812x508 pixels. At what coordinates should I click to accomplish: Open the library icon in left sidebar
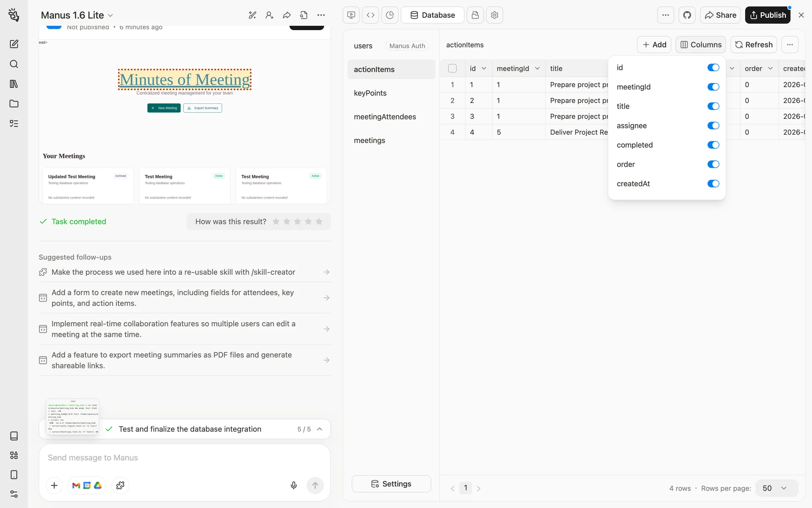pyautogui.click(x=14, y=84)
